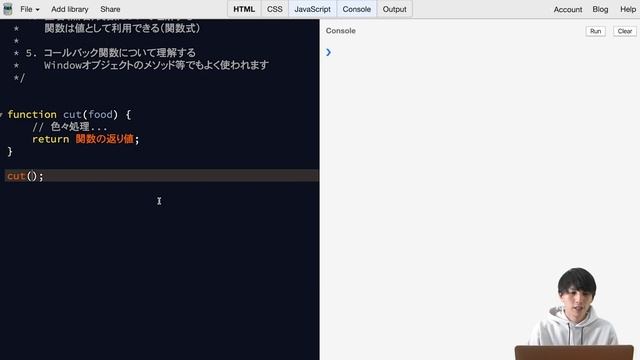
Task: Click the 'Console' panel heading
Action: (340, 31)
